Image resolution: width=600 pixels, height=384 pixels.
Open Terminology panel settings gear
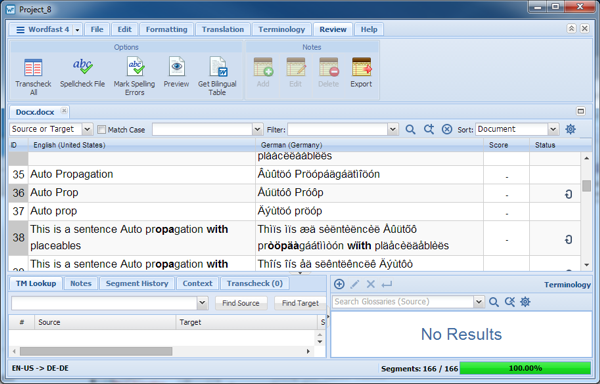(x=525, y=302)
